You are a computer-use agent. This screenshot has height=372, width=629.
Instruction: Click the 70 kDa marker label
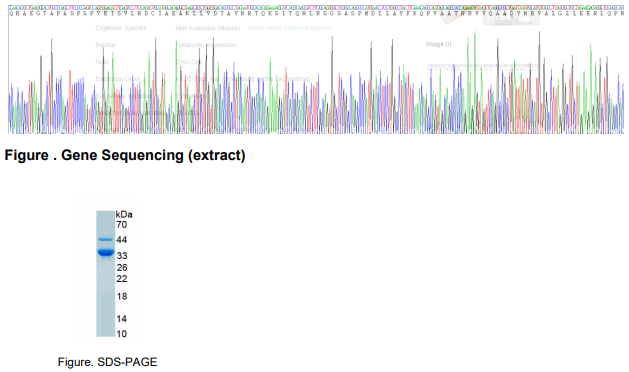[122, 224]
